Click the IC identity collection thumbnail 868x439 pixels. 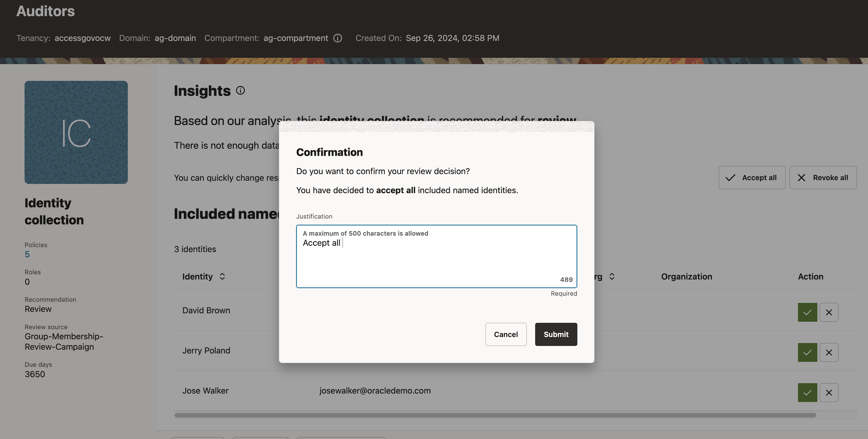76,133
